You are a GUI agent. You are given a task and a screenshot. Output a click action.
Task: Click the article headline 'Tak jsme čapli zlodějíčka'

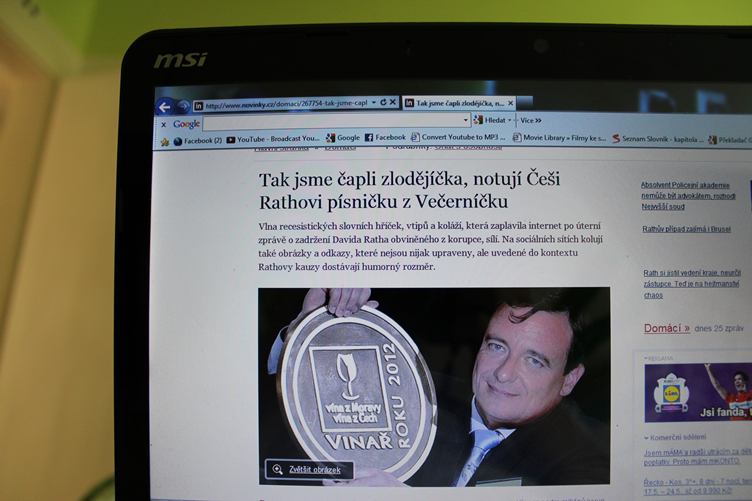click(409, 190)
